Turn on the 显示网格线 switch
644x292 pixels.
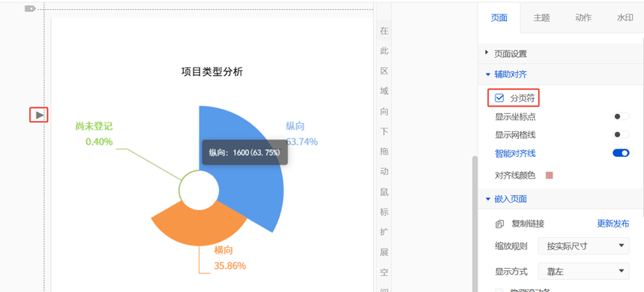point(622,135)
